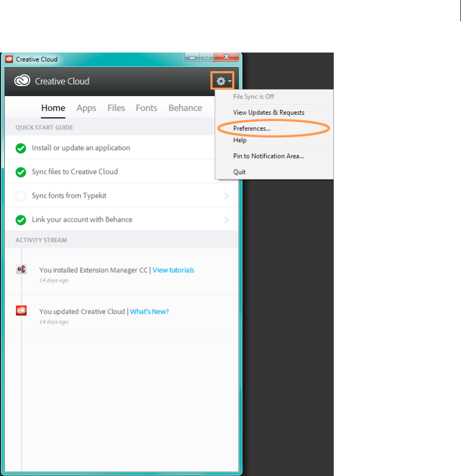Click the ACTIVITY STREAM heading
This screenshot has width=461, height=476.
tap(41, 240)
